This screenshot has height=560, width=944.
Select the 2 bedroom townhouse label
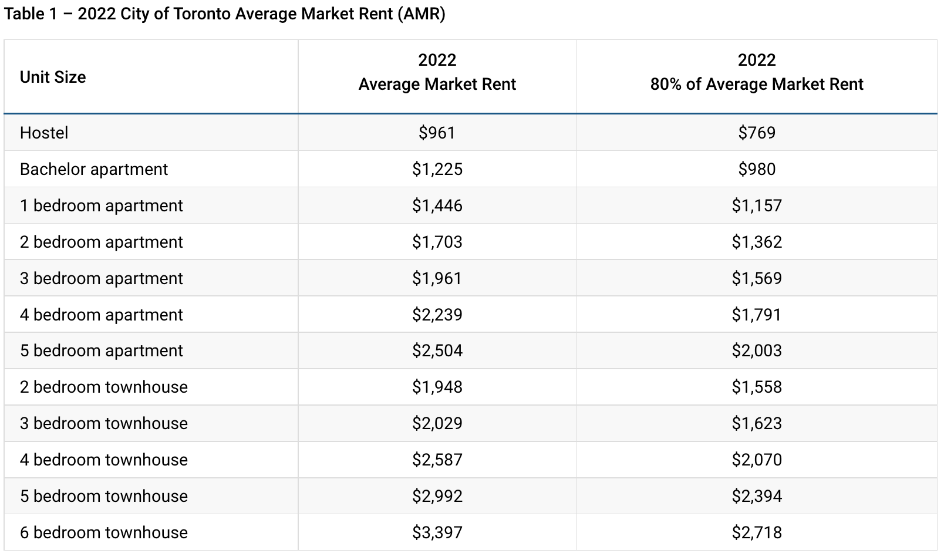click(x=103, y=387)
